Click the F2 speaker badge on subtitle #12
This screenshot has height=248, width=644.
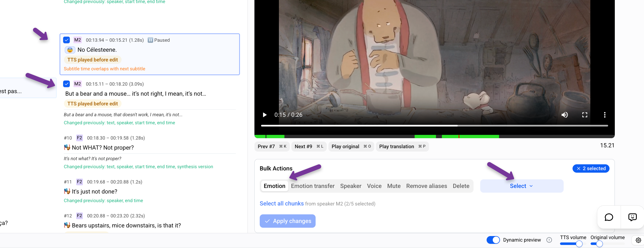pyautogui.click(x=80, y=216)
